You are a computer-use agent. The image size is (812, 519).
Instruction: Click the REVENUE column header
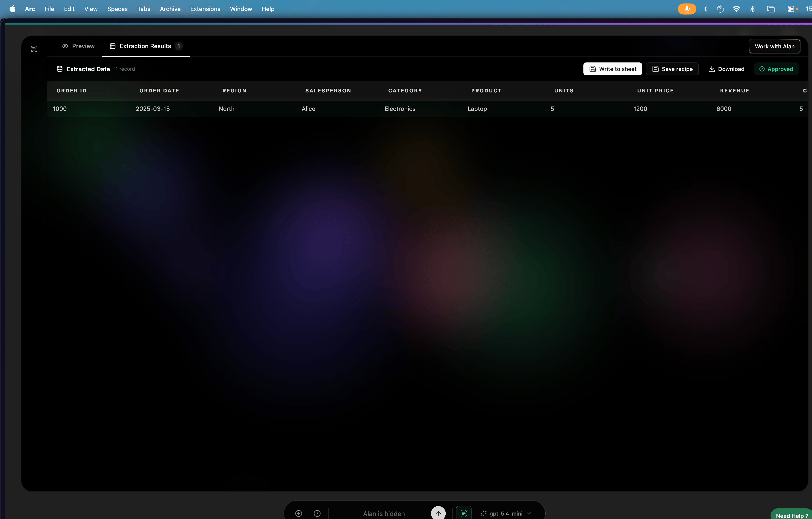pos(734,91)
